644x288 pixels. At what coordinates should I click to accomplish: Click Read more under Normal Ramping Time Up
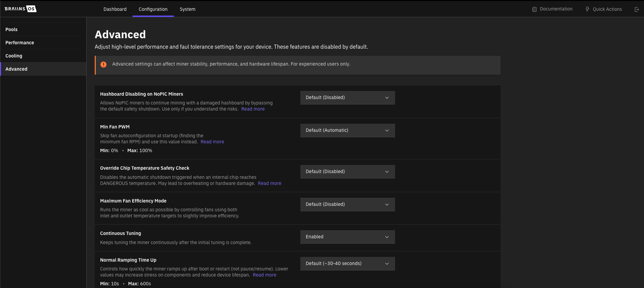coord(264,275)
